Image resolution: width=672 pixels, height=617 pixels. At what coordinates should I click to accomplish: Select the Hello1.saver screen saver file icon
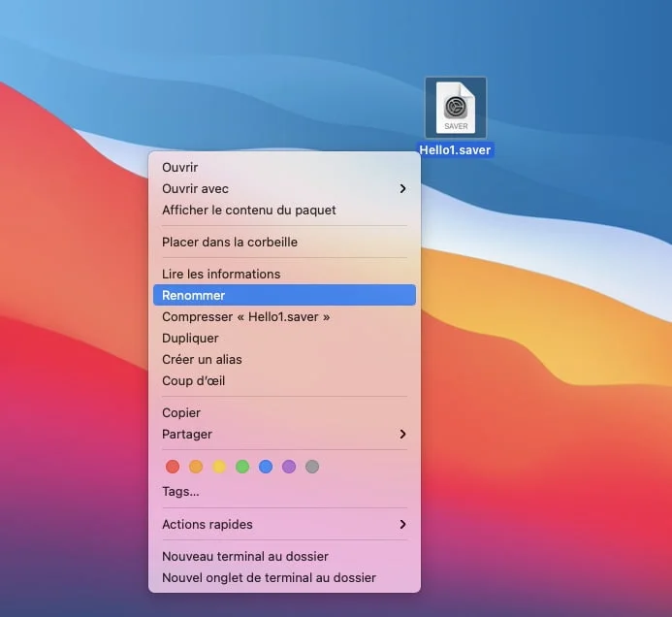pos(456,108)
